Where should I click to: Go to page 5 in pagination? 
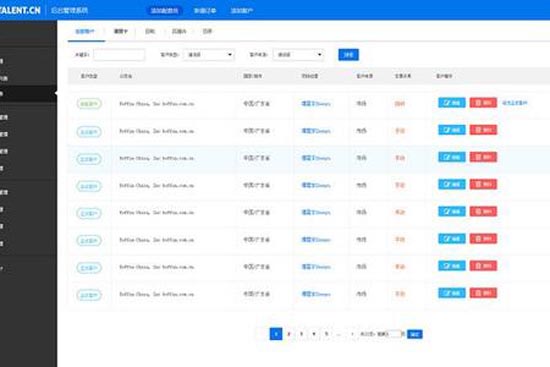click(x=327, y=334)
